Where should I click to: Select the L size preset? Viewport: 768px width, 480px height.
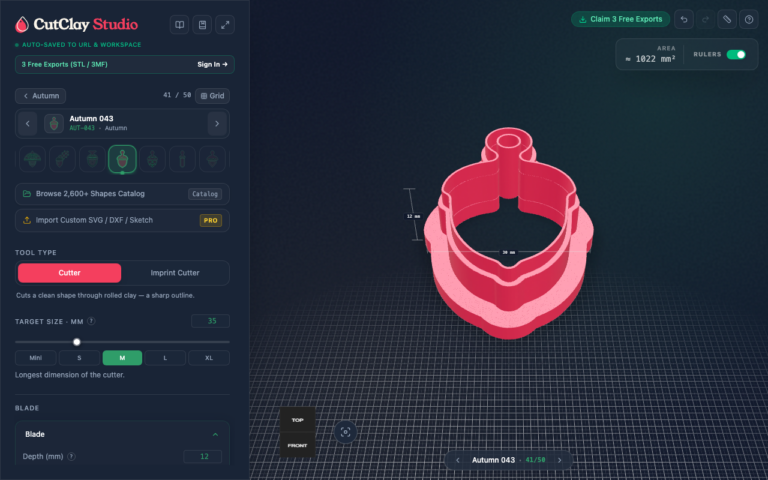pyautogui.click(x=165, y=358)
